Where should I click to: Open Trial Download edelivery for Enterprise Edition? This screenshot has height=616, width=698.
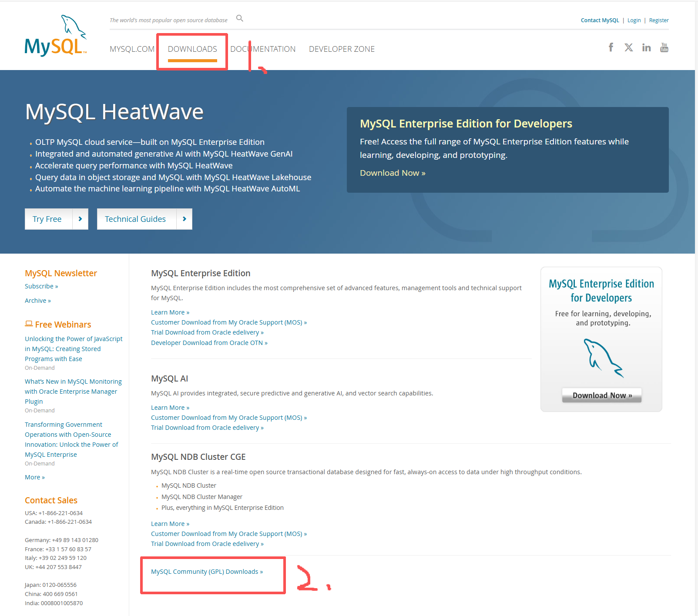click(207, 332)
